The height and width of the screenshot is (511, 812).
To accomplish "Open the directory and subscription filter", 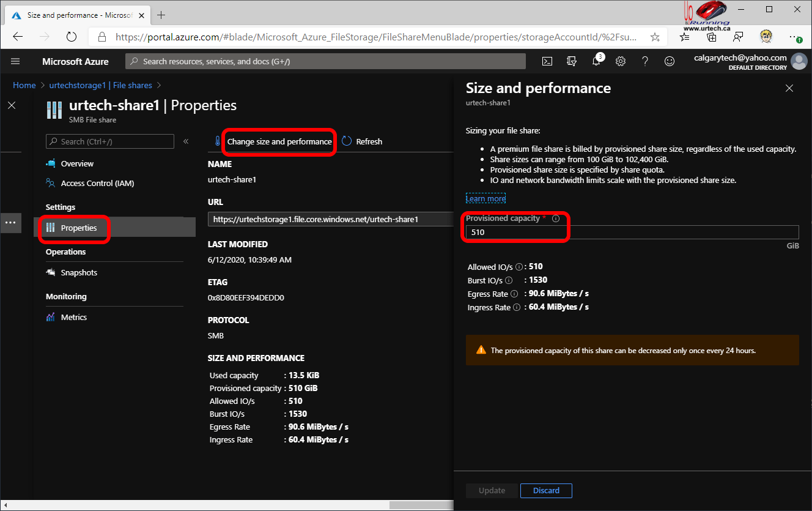I will click(571, 61).
